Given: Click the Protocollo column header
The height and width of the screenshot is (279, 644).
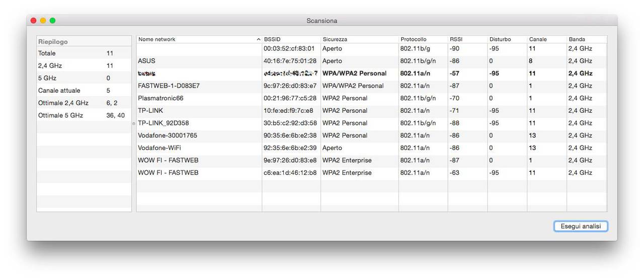Looking at the screenshot, I should (423, 39).
